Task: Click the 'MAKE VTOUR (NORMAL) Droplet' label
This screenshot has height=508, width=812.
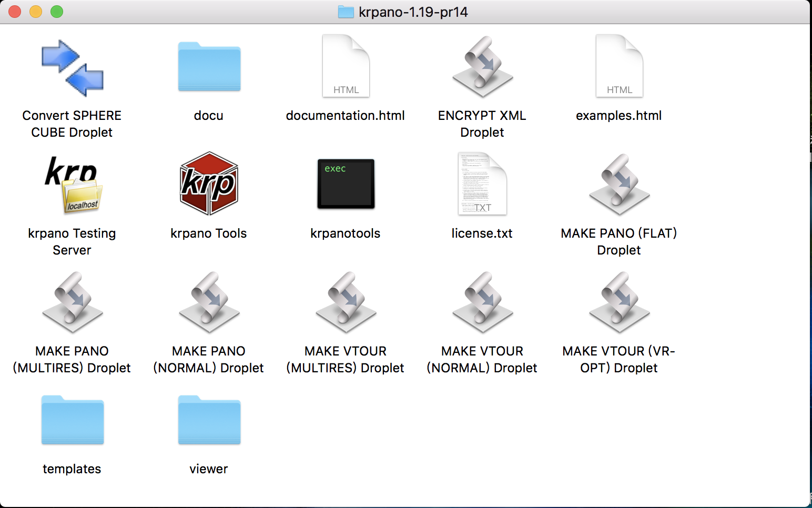Action: tap(482, 360)
